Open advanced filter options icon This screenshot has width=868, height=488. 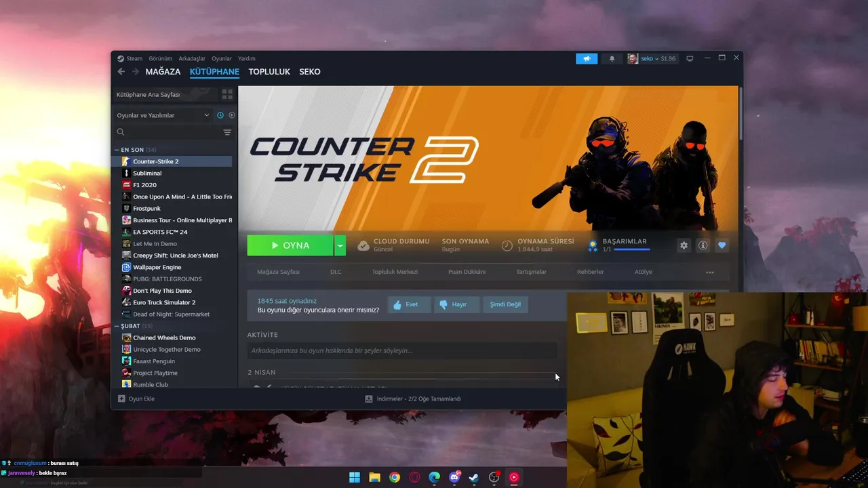tap(227, 132)
